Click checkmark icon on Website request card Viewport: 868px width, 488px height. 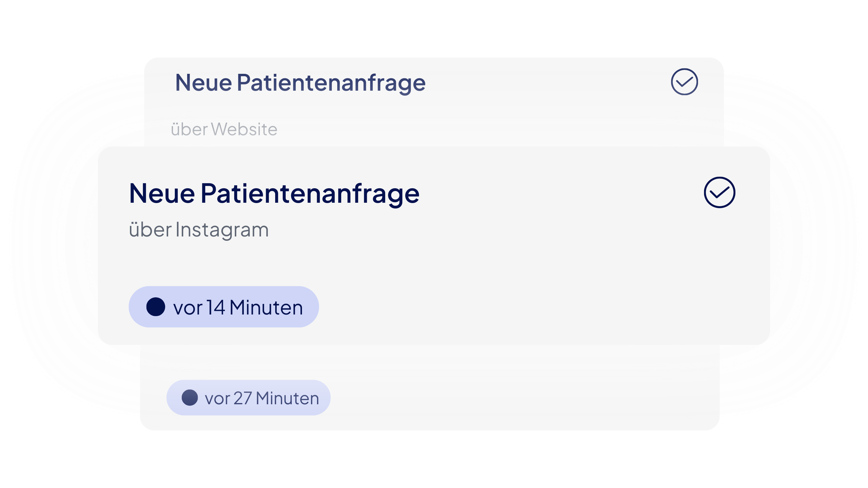pos(684,82)
